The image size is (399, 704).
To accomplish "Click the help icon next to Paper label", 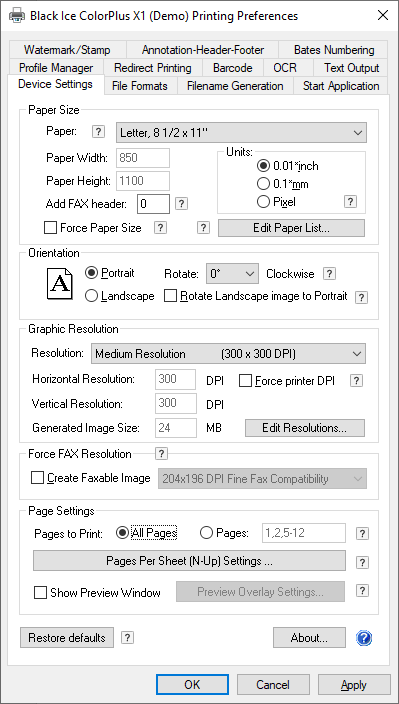I will coord(98,132).
